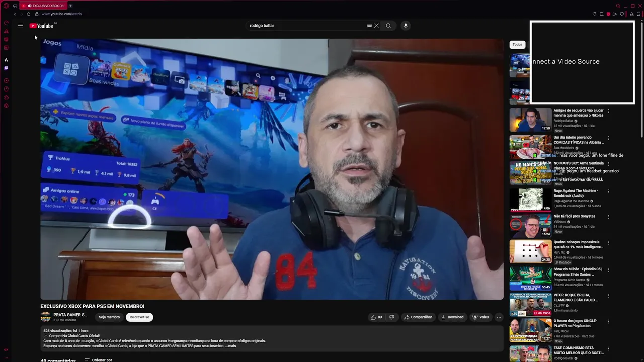The height and width of the screenshot is (362, 644).
Task: Click the address bar URL field
Action: point(302,14)
